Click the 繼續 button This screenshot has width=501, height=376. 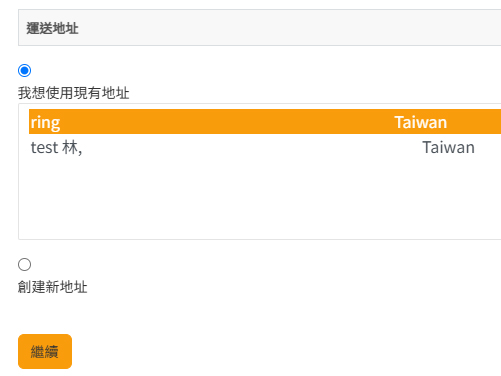(45, 351)
